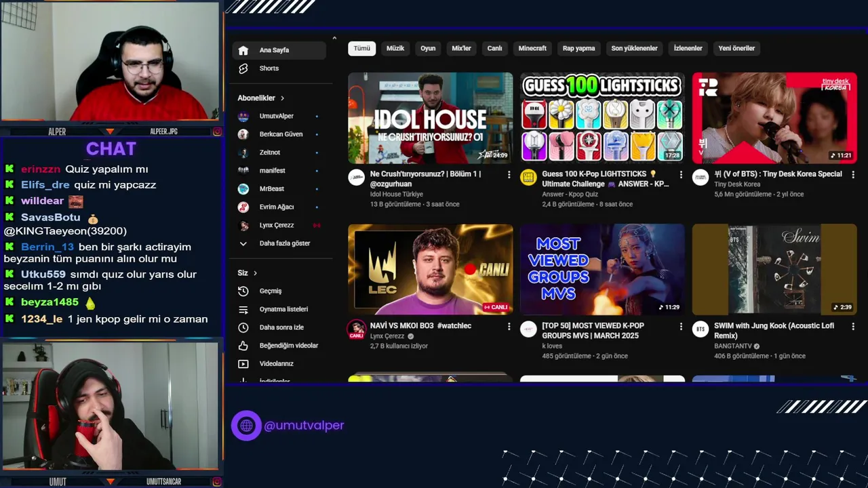This screenshot has width=868, height=488.
Task: Open options menu for NAVİ VS MKOI video
Action: tap(509, 327)
